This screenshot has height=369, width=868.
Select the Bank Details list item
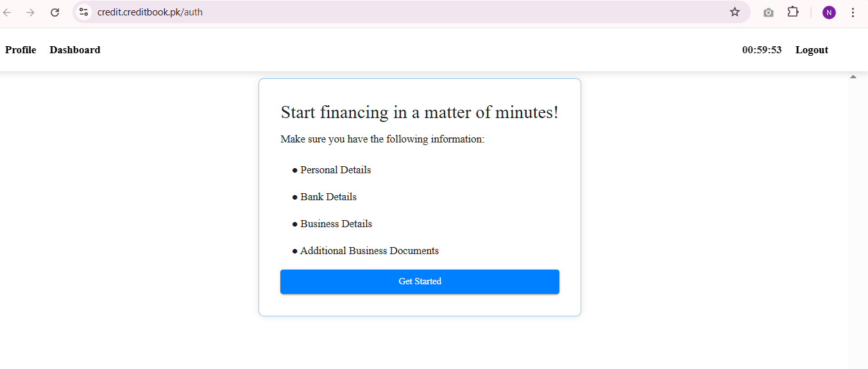point(328,197)
